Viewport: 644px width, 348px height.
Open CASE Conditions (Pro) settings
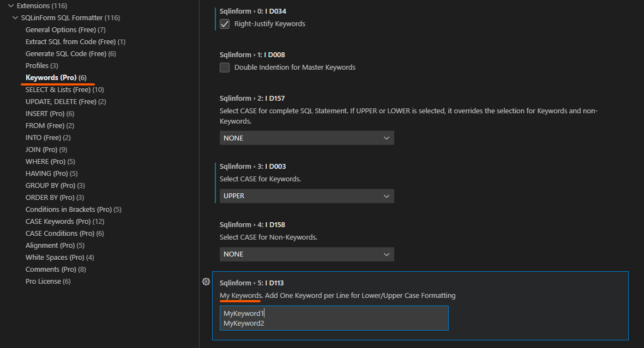pos(64,233)
